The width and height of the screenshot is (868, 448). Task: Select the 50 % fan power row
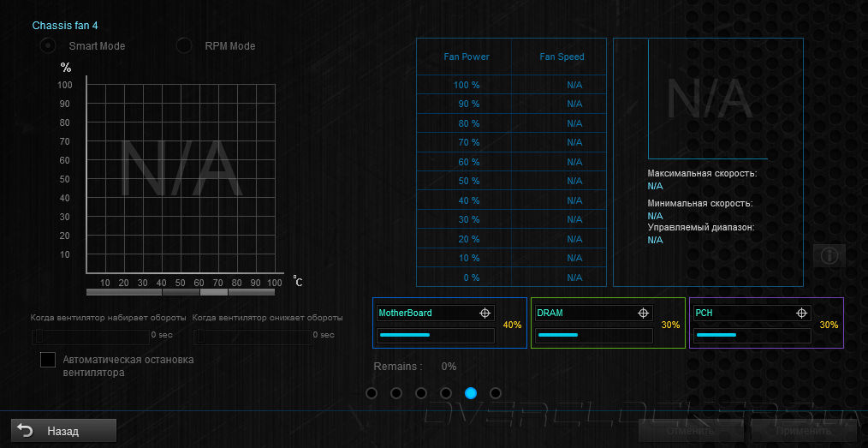tap(512, 181)
